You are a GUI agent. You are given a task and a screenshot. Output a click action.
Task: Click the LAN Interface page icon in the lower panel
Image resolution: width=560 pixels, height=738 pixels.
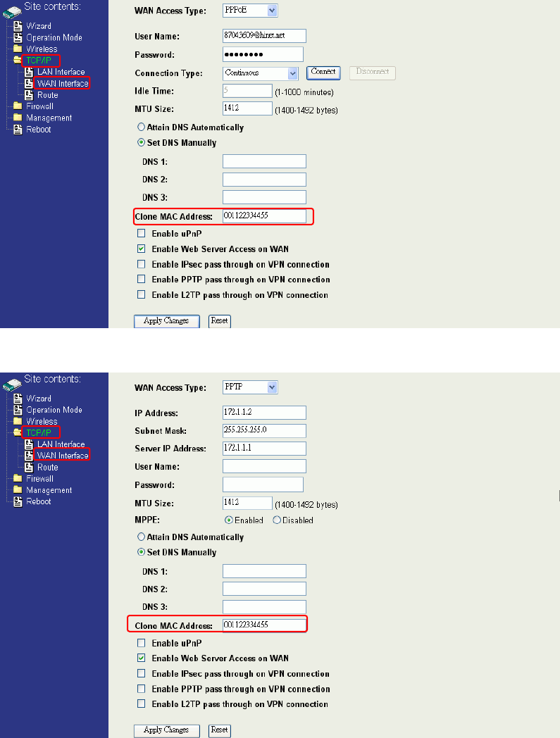click(x=29, y=444)
